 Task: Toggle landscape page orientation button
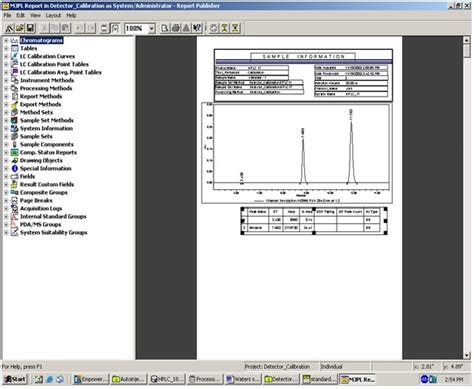click(x=104, y=28)
